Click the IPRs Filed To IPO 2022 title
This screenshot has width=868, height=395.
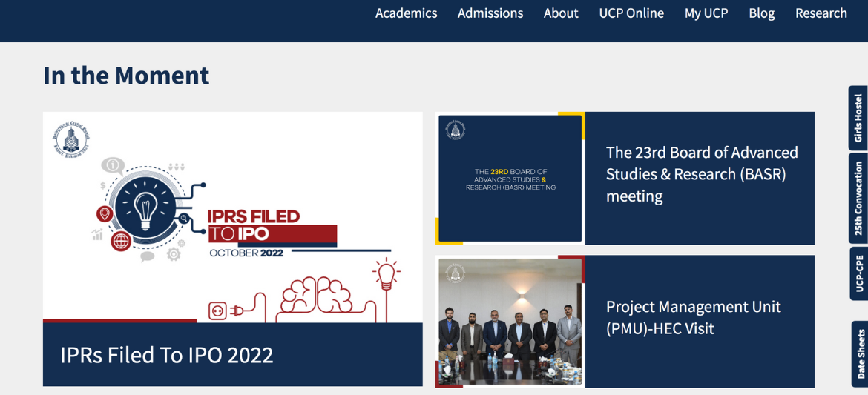tap(167, 355)
